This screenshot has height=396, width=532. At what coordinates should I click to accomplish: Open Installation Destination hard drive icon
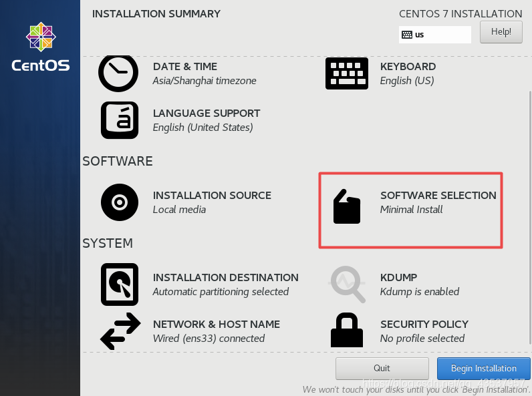point(120,284)
